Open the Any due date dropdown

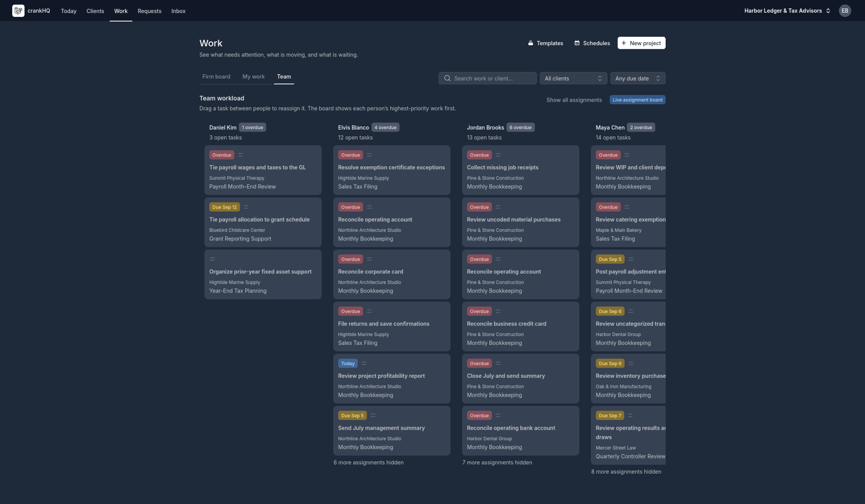(638, 78)
